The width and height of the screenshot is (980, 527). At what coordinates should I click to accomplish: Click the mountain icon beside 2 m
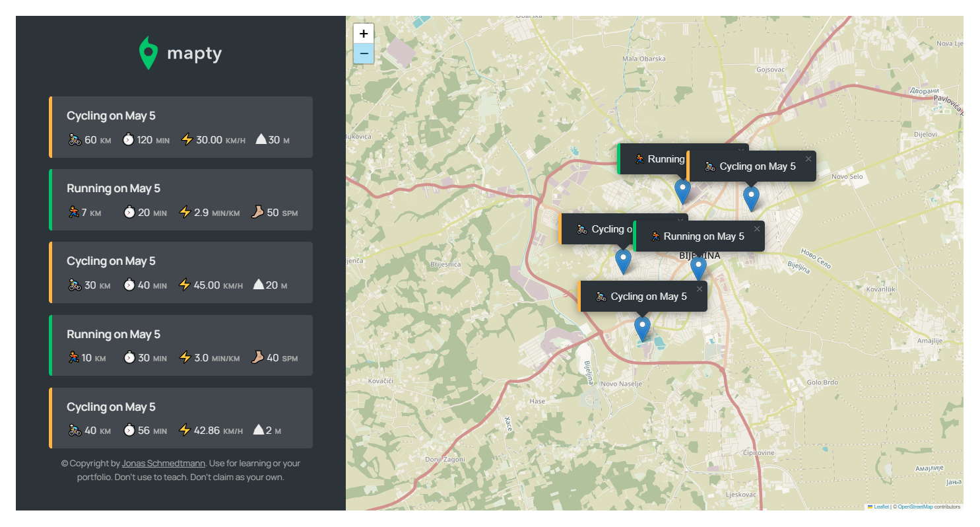pos(259,431)
